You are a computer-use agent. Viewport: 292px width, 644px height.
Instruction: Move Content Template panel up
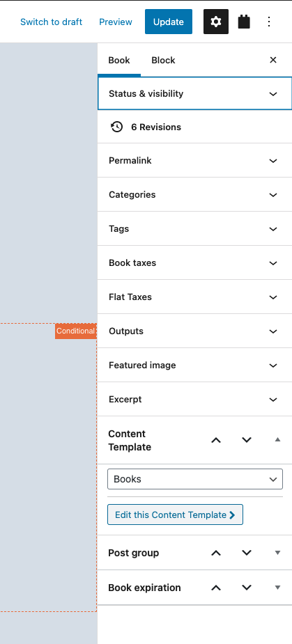coord(216,440)
